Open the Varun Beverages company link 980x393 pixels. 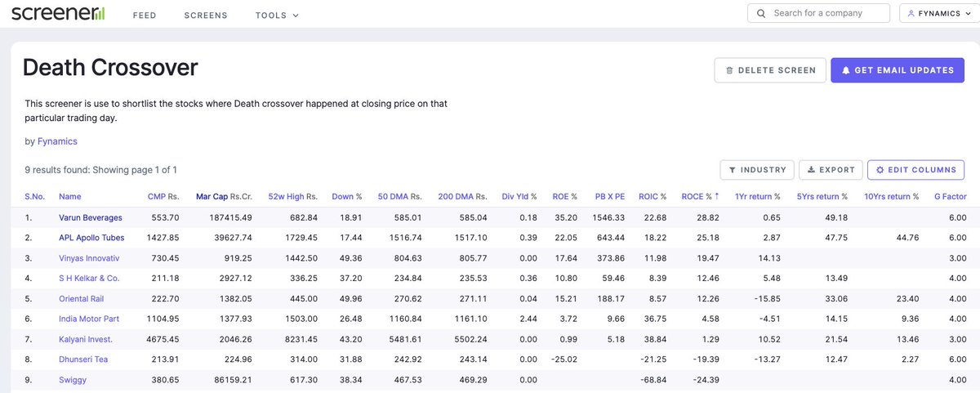pos(91,218)
